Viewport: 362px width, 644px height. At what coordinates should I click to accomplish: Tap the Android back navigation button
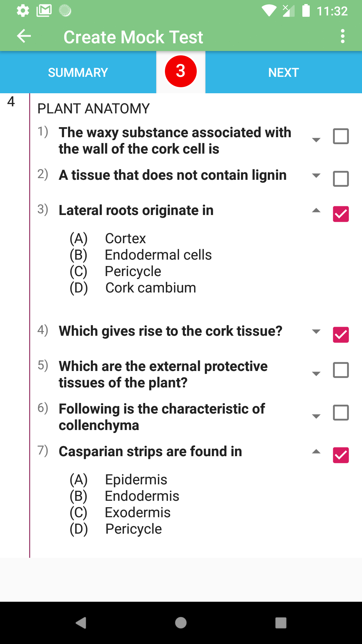[81, 623]
